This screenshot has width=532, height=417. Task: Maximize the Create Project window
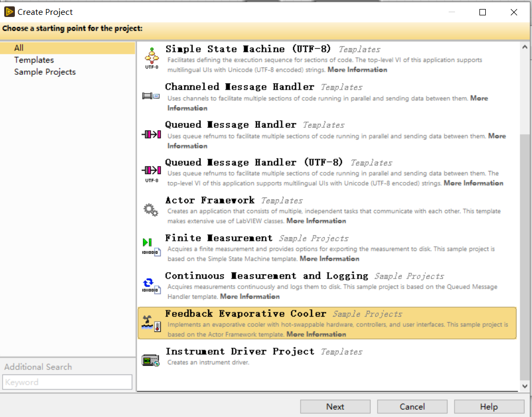pos(483,12)
